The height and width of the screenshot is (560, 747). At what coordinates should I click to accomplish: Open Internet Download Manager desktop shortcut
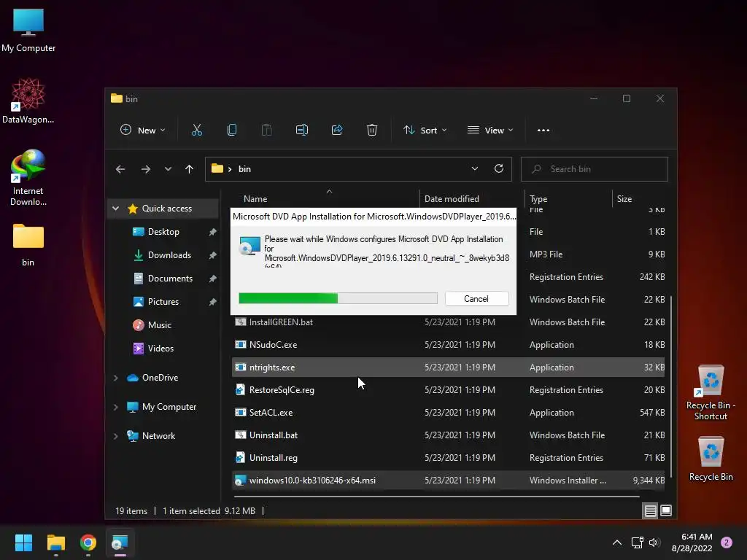coord(28,178)
